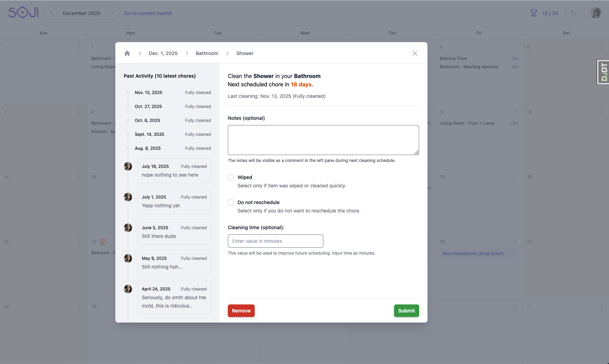609x364 pixels.
Task: Click the hourglass icon on day 22
Action: click(x=103, y=242)
